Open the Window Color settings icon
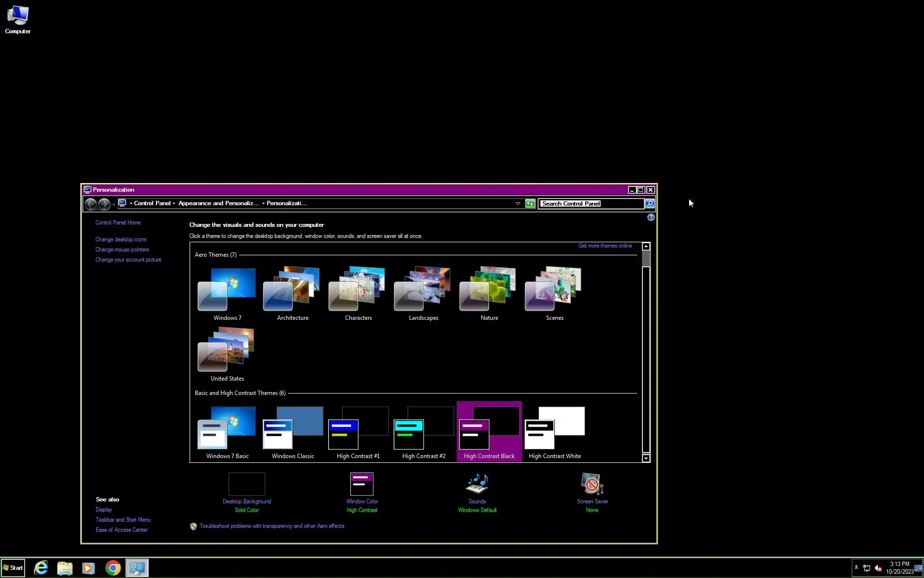This screenshot has height=578, width=924. [362, 484]
